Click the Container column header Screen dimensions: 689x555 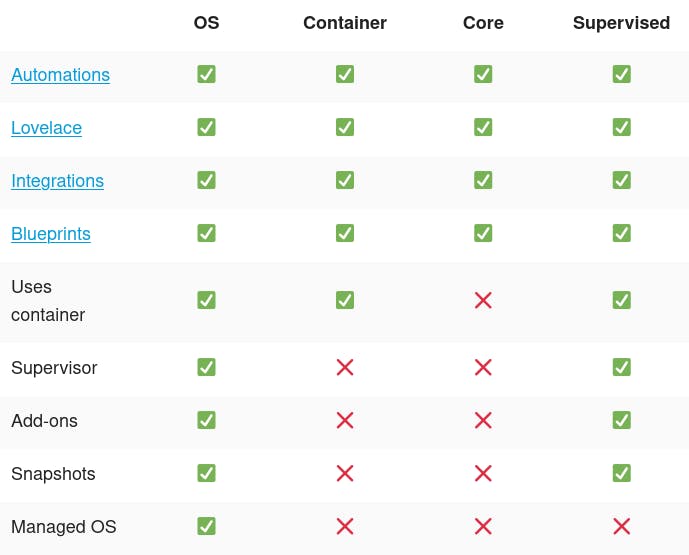coord(345,23)
